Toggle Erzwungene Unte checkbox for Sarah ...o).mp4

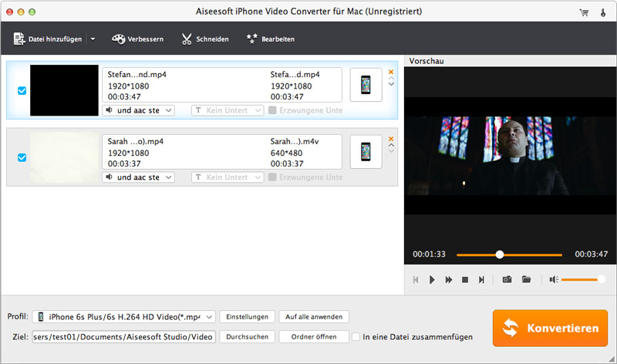272,177
